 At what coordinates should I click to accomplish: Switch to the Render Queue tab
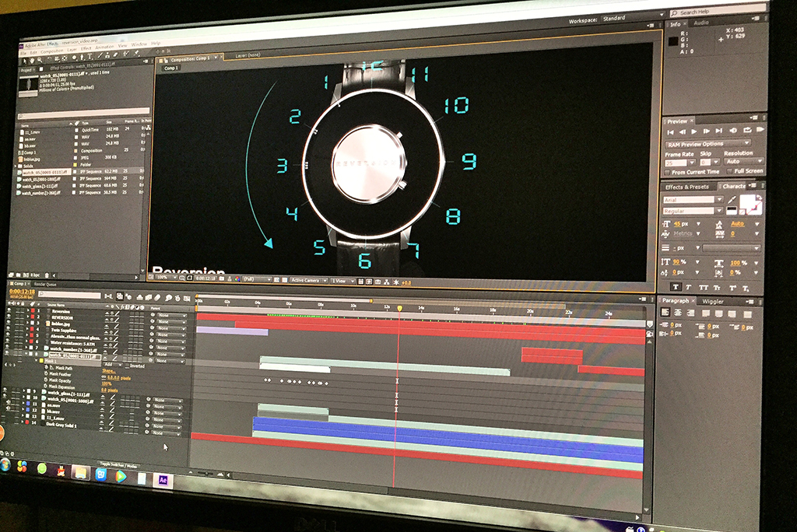45,285
